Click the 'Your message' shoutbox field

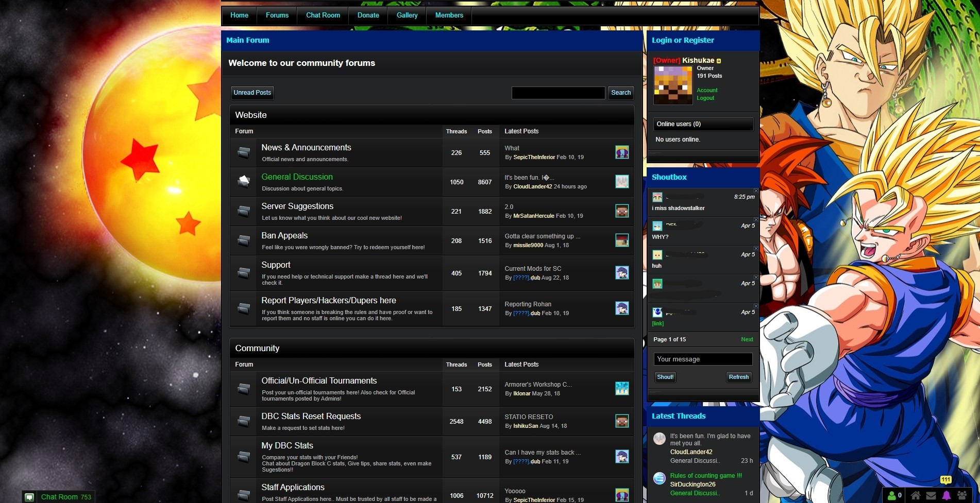pyautogui.click(x=703, y=359)
